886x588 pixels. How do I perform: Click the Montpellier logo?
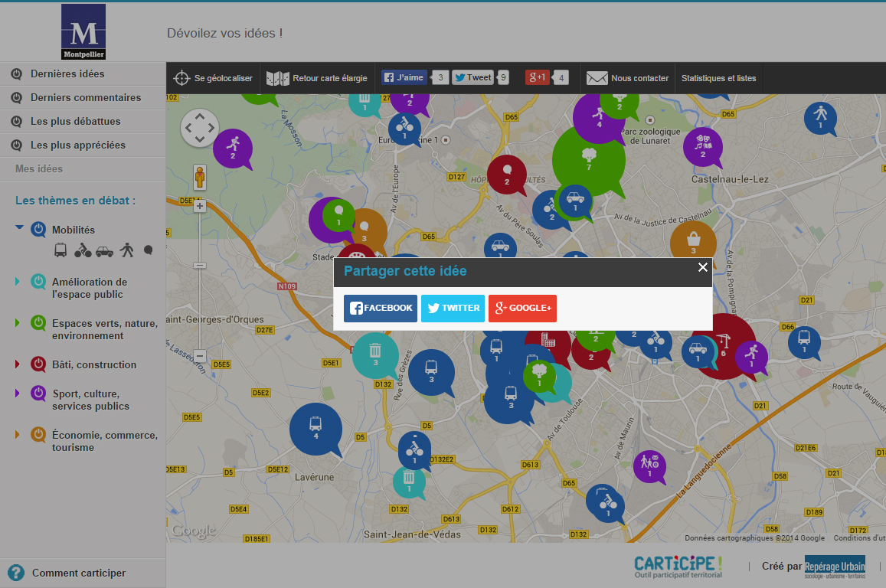point(83,32)
